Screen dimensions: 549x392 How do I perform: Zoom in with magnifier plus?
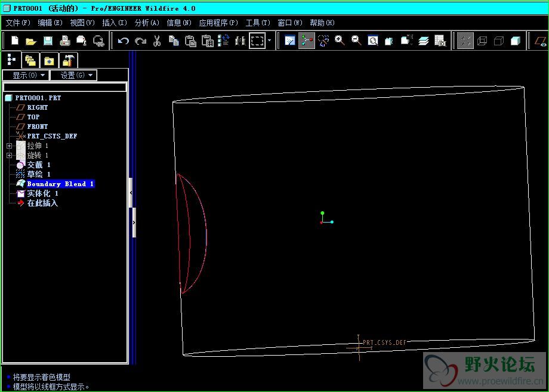[340, 41]
